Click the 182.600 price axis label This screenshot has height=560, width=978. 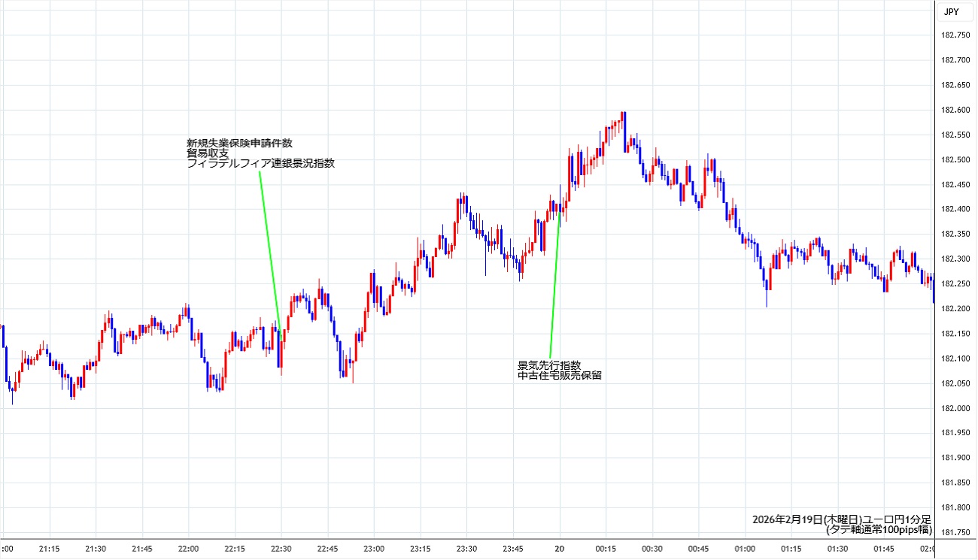tap(955, 110)
